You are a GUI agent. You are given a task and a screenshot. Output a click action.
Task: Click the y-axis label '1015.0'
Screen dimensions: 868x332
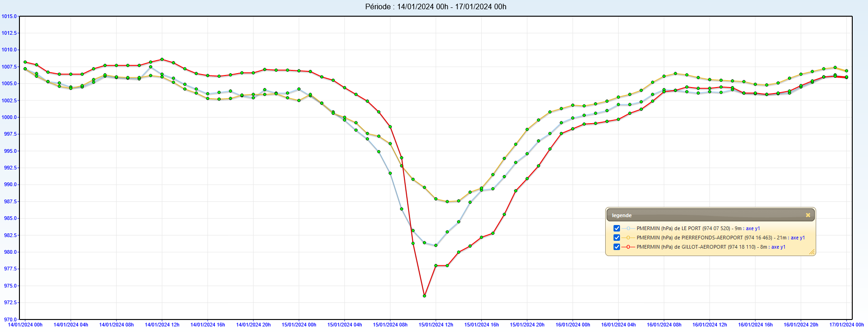9,16
